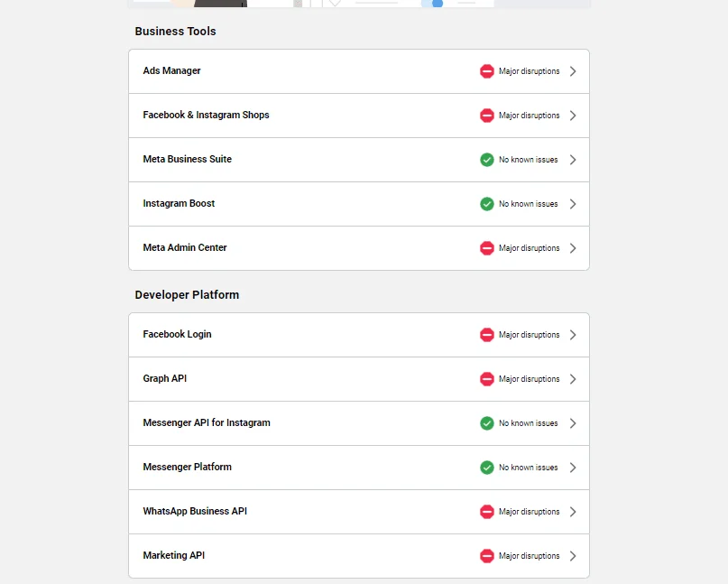The width and height of the screenshot is (728, 584).
Task: Click 'Major disruptions' text for Meta Admin Center
Action: pos(529,248)
